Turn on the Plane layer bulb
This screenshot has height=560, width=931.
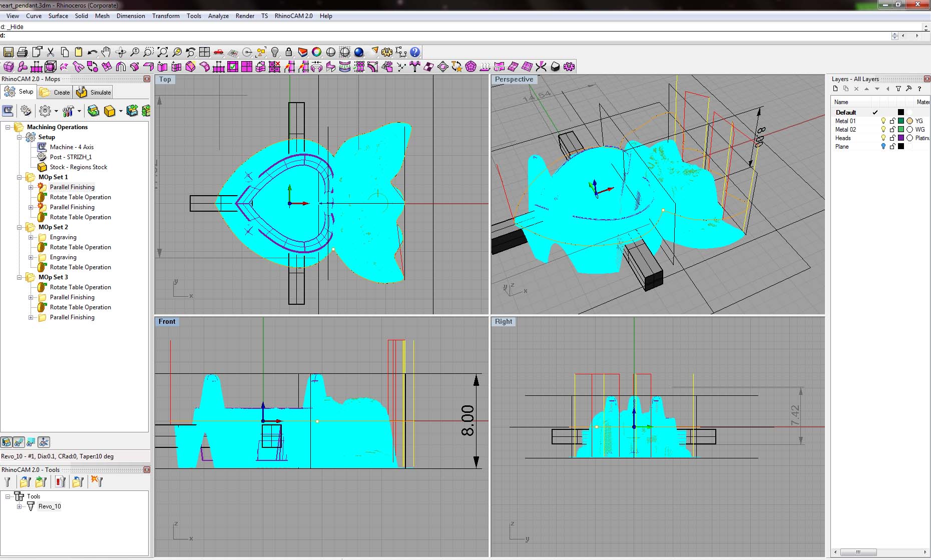(x=883, y=147)
